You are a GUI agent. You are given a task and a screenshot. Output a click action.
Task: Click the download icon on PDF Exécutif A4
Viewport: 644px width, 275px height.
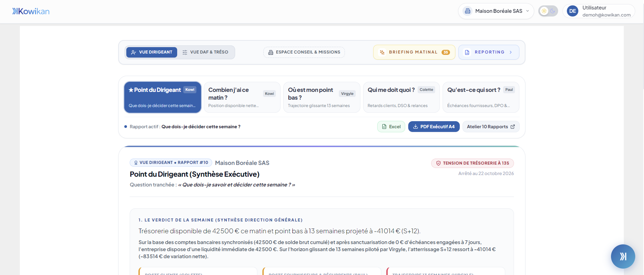(416, 127)
